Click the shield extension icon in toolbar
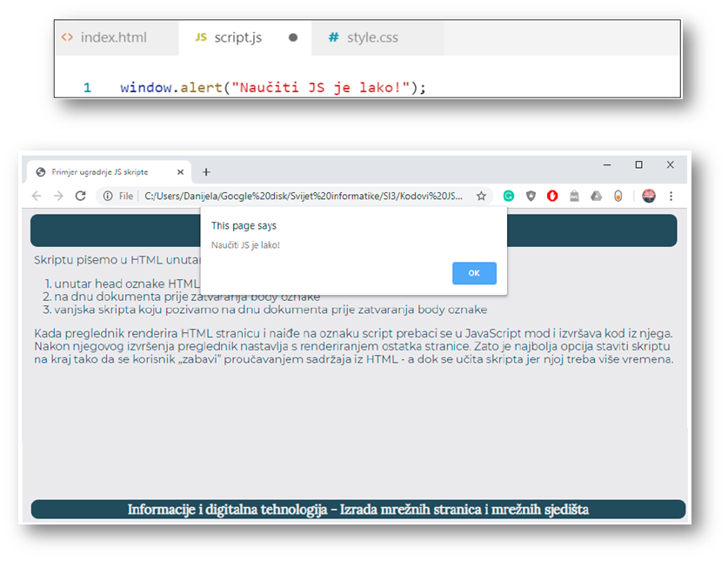 click(x=531, y=196)
